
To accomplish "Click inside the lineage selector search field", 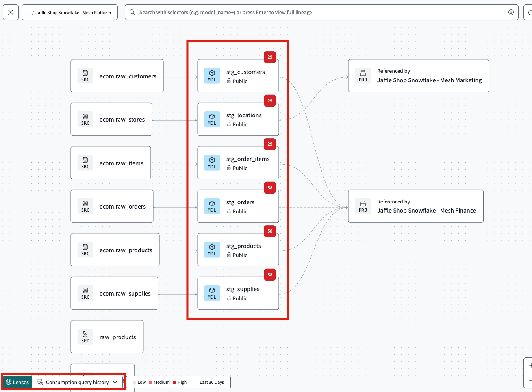I will tap(276, 12).
